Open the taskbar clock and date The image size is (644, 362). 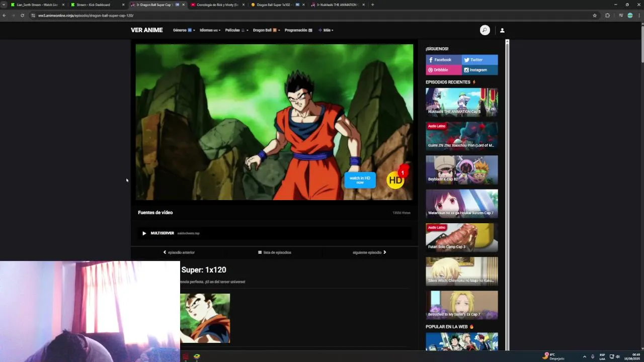(632, 356)
